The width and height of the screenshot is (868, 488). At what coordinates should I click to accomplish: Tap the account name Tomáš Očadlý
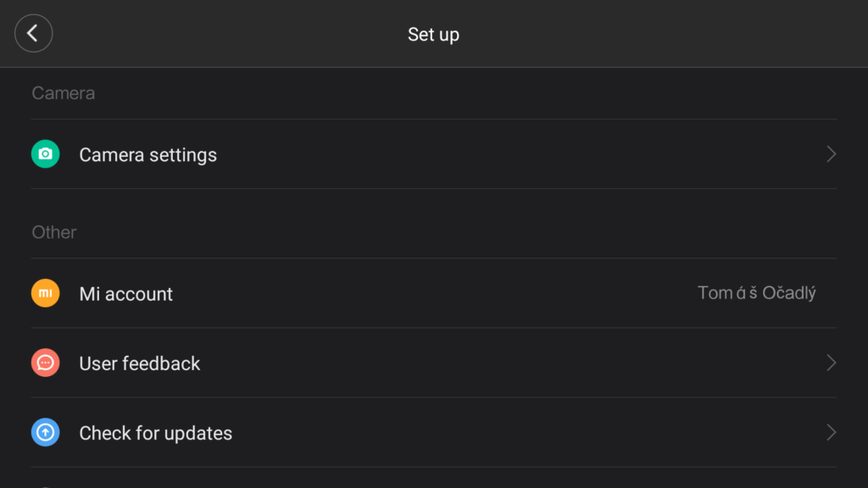(756, 292)
